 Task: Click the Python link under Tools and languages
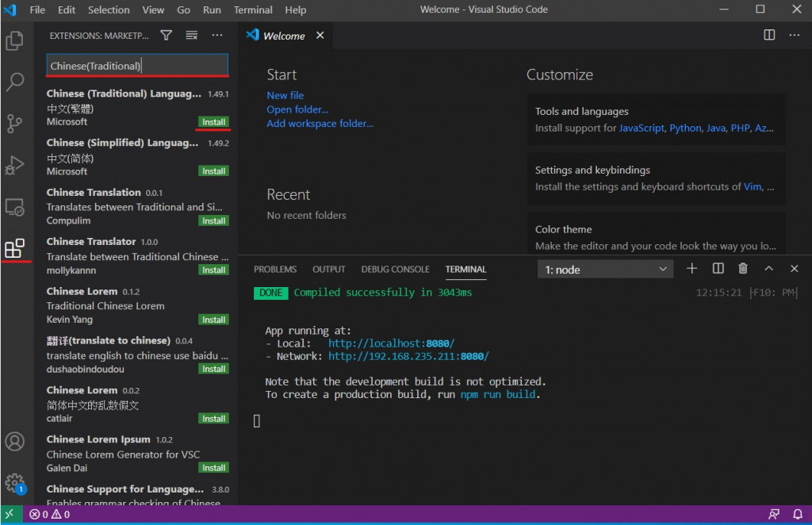tap(685, 128)
